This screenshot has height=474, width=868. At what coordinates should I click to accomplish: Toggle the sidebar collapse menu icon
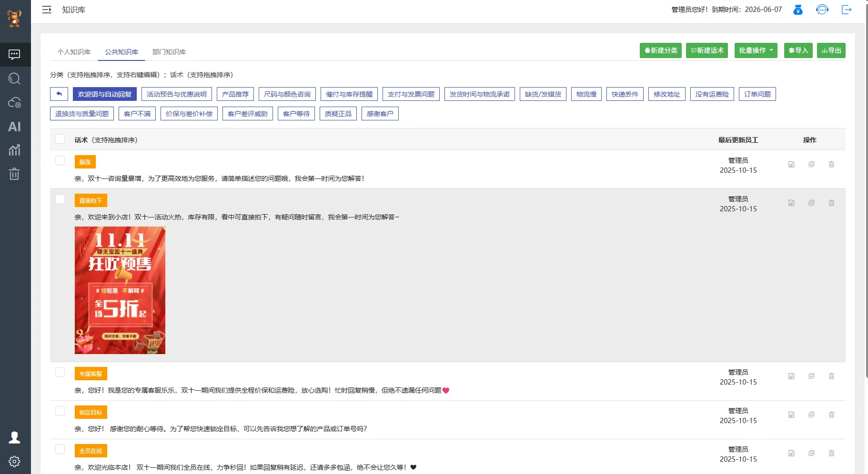(x=47, y=10)
